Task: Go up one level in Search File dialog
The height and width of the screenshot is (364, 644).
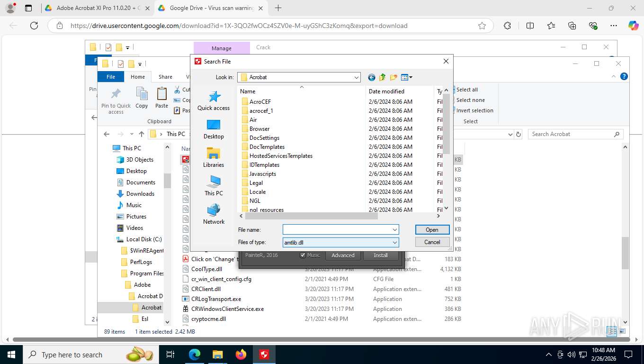Action: point(382,77)
